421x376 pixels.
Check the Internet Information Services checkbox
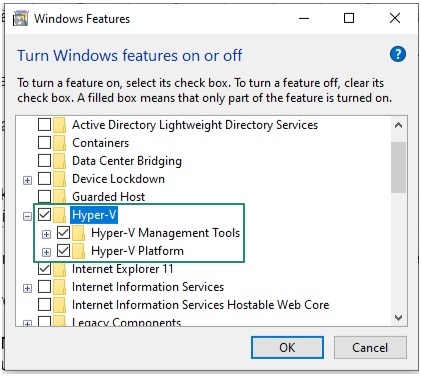(44, 287)
